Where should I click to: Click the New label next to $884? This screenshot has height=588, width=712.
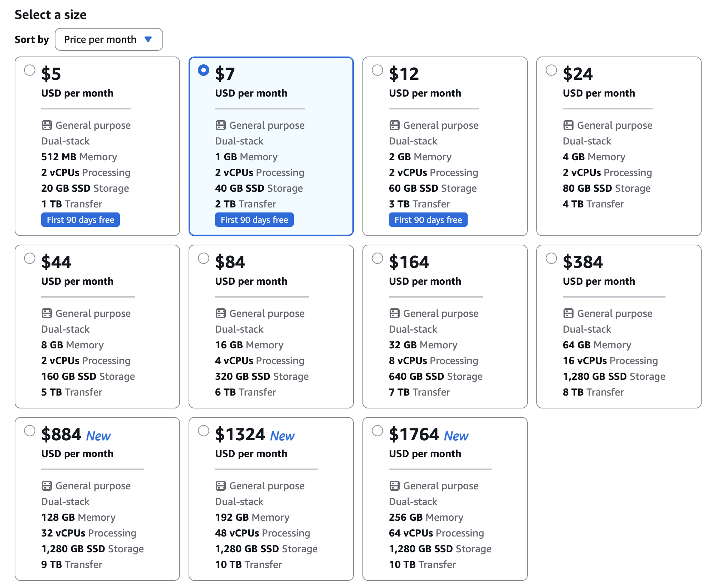pos(98,436)
